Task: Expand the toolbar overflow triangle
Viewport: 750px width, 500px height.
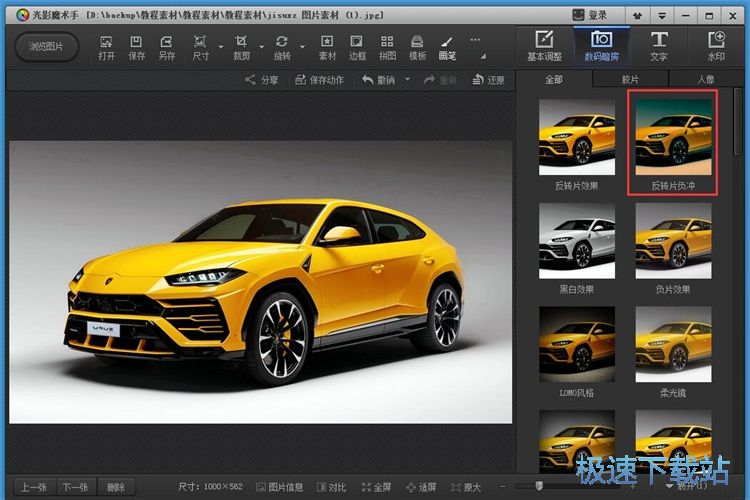Action: tap(484, 56)
